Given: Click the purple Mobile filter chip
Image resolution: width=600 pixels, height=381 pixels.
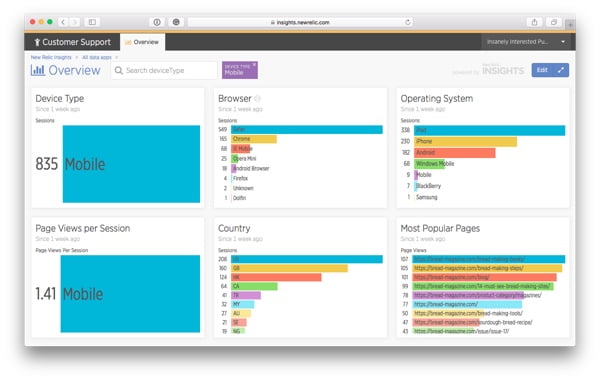Looking at the screenshot, I should 240,70.
